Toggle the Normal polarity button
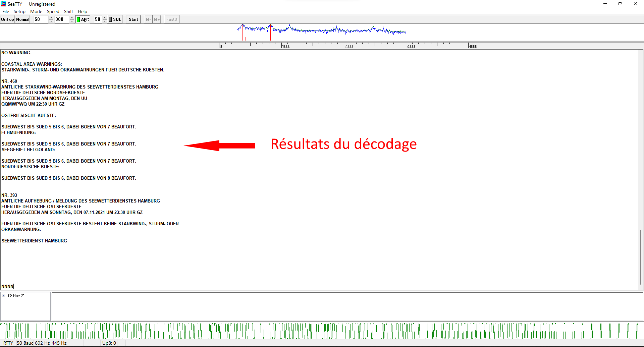This screenshot has height=347, width=644. (23, 19)
